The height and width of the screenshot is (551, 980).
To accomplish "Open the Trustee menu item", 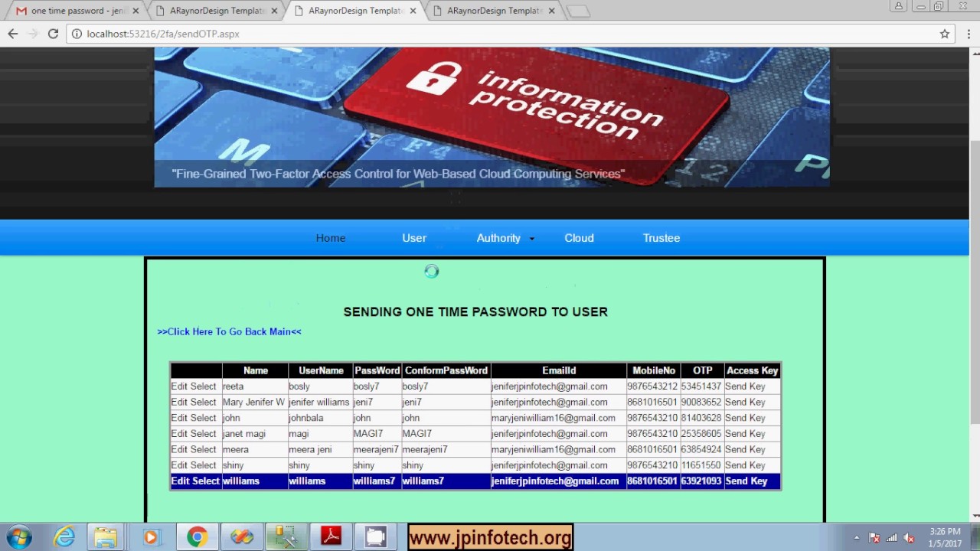I will pos(661,238).
